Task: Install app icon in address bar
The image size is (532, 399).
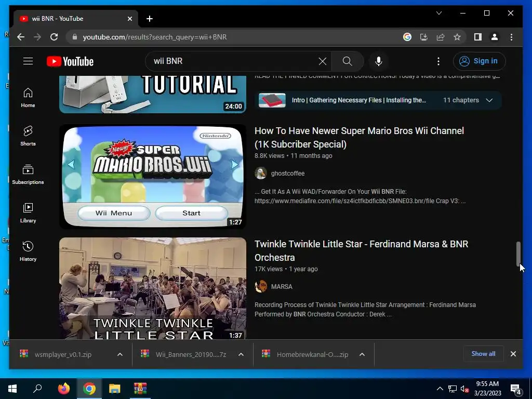Action: pos(424,37)
